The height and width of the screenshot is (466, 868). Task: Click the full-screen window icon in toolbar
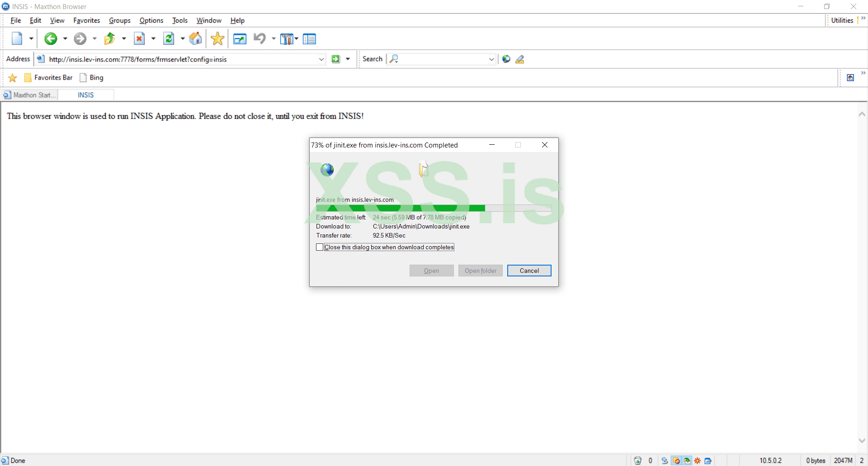tap(240, 39)
